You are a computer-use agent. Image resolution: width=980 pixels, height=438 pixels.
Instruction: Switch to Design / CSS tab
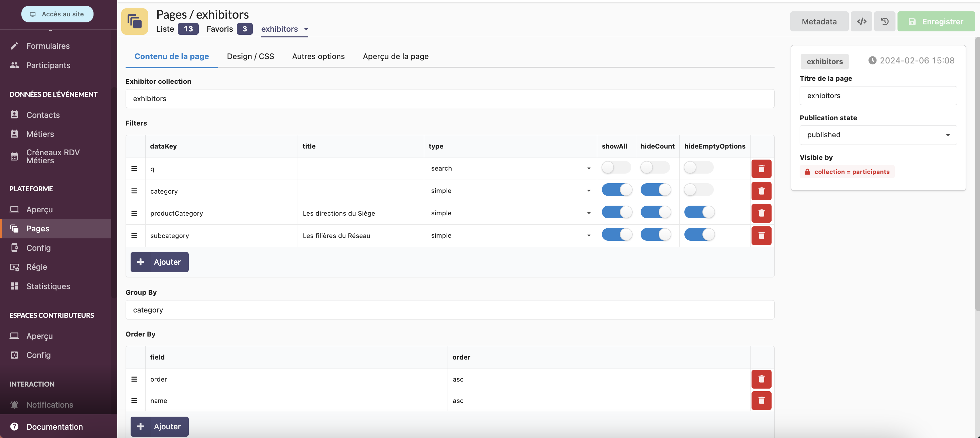tap(250, 56)
